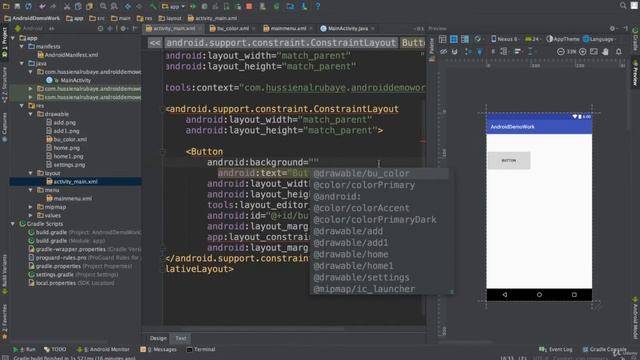The width and height of the screenshot is (640, 360).
Task: Open the Terminal tool window
Action: coord(201,349)
